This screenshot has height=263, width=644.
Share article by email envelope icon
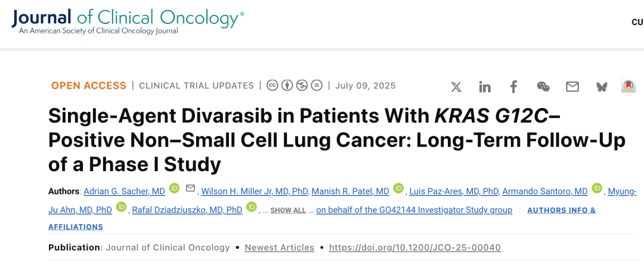572,87
